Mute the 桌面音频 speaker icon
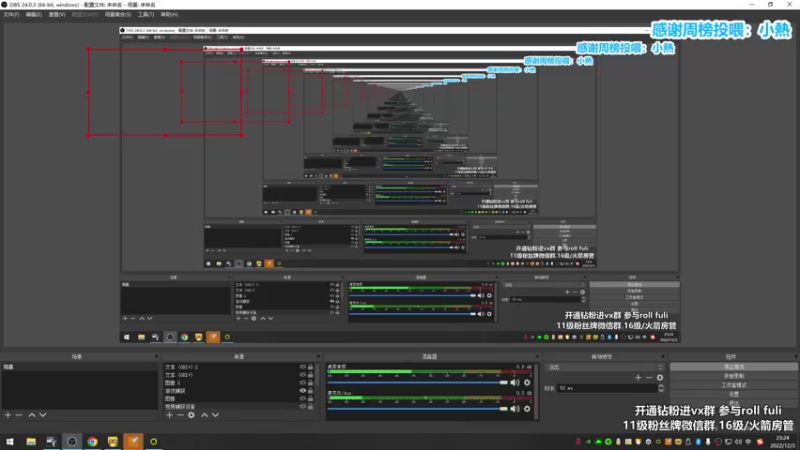 coord(515,383)
